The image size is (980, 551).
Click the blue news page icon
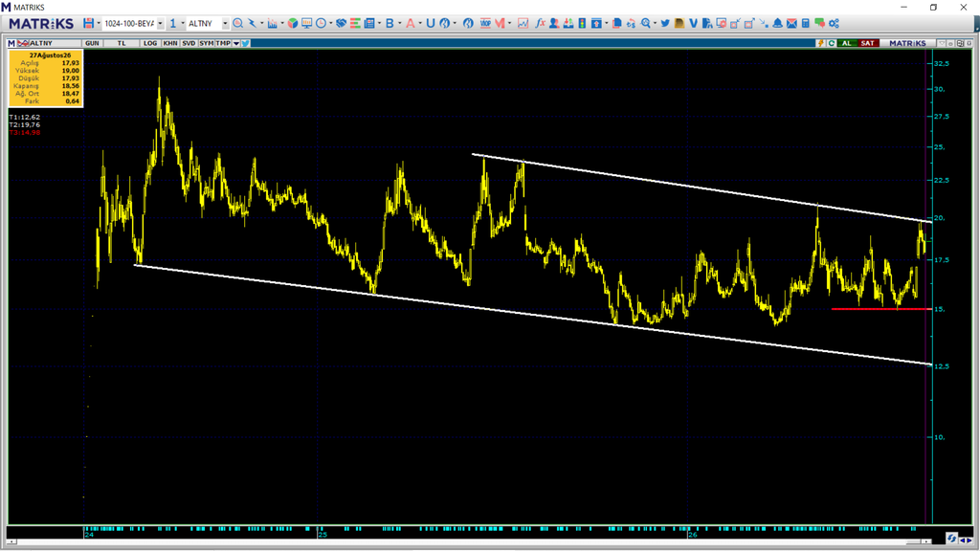pos(369,23)
